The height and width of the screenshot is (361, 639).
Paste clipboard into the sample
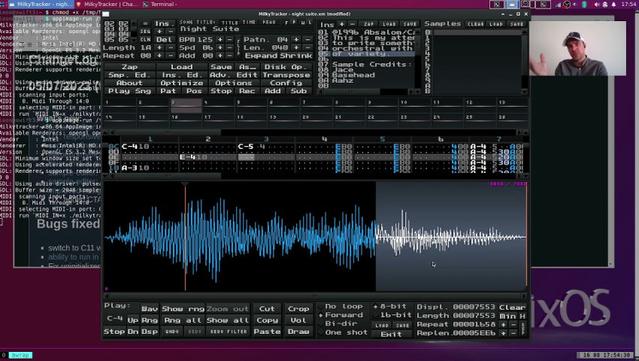pyautogui.click(x=267, y=332)
